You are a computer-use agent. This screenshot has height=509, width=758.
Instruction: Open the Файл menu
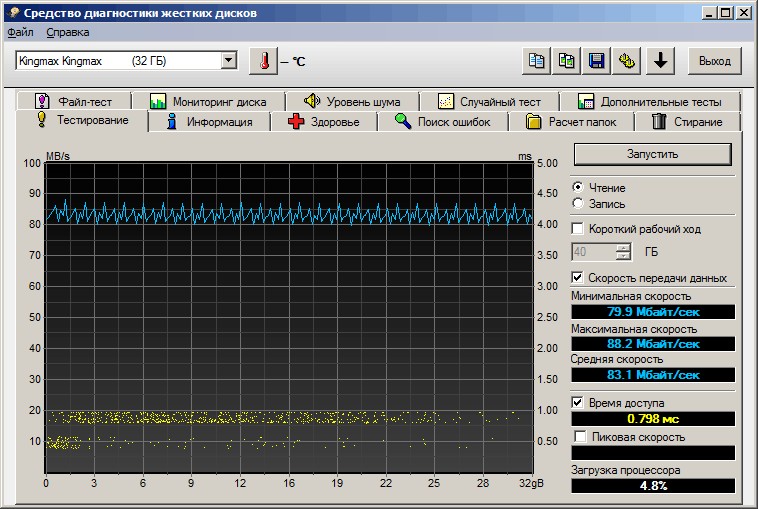click(x=20, y=32)
